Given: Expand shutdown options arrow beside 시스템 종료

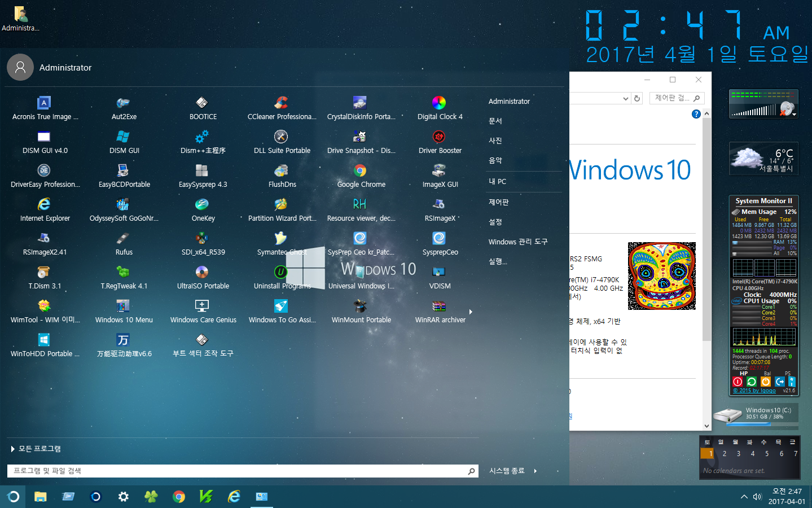Looking at the screenshot, I should [x=535, y=471].
